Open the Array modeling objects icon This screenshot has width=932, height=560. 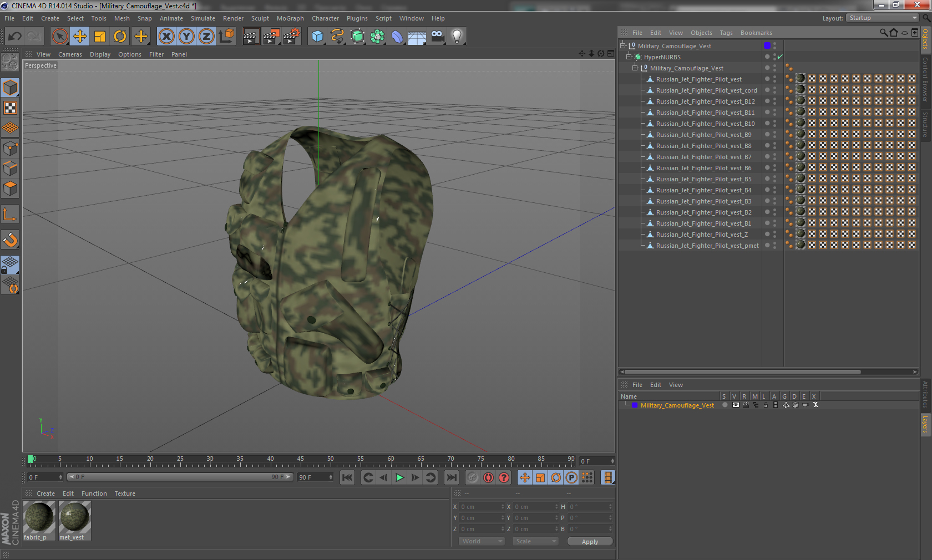pos(377,37)
